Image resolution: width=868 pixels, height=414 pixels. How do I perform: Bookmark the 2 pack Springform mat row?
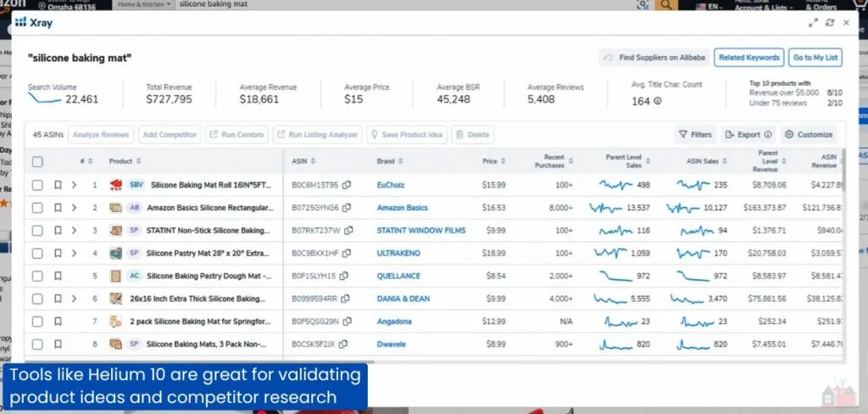click(x=58, y=322)
